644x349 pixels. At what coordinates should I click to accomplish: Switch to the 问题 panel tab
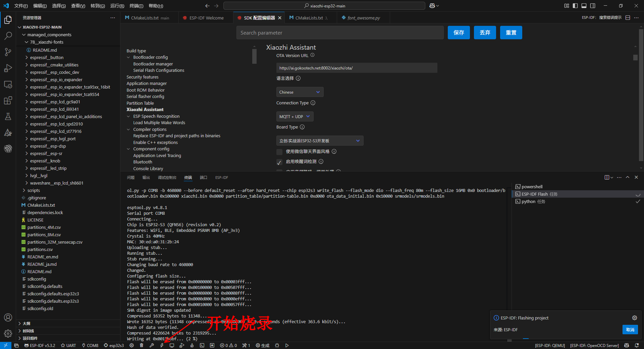pyautogui.click(x=131, y=178)
